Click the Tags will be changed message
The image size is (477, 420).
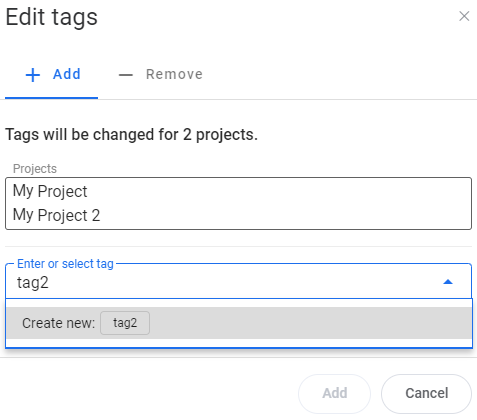click(x=132, y=135)
